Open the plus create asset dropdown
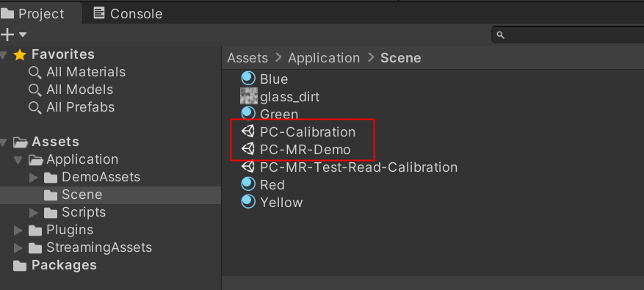The height and width of the screenshot is (290, 644). [x=13, y=35]
